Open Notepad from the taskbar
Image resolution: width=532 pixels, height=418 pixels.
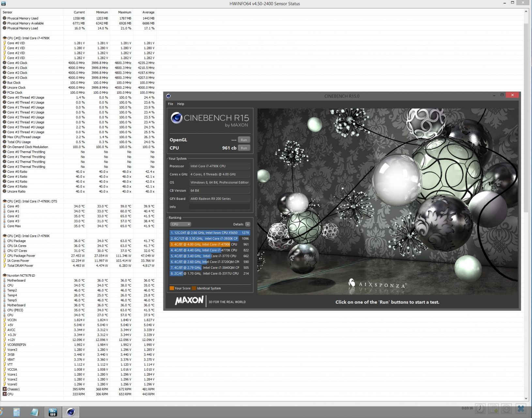click(35, 412)
